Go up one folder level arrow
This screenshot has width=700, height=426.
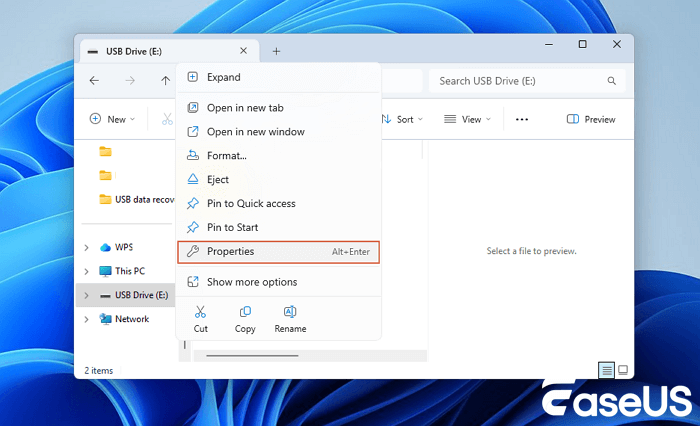point(165,81)
